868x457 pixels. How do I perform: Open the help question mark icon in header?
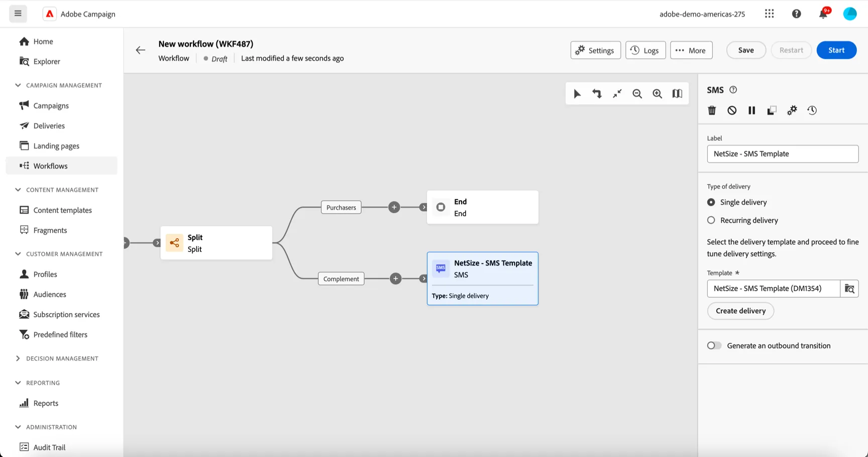point(797,14)
